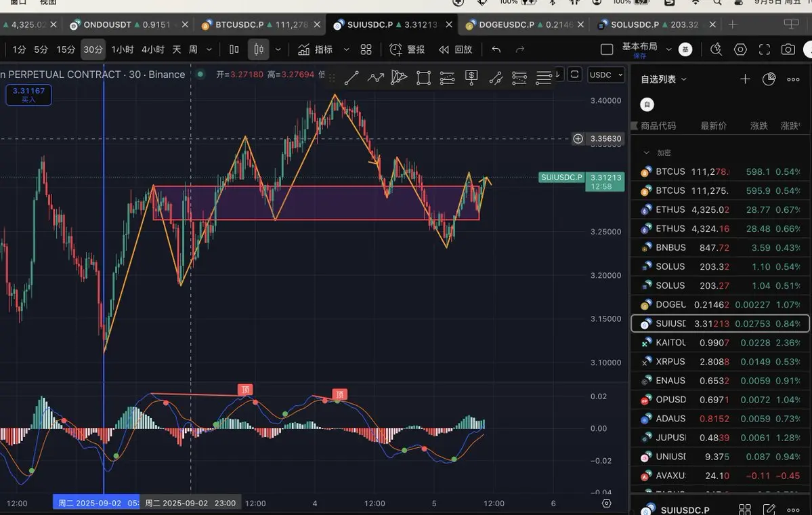The width and height of the screenshot is (812, 515).
Task: Open watchlist more options menu
Action: click(x=793, y=79)
